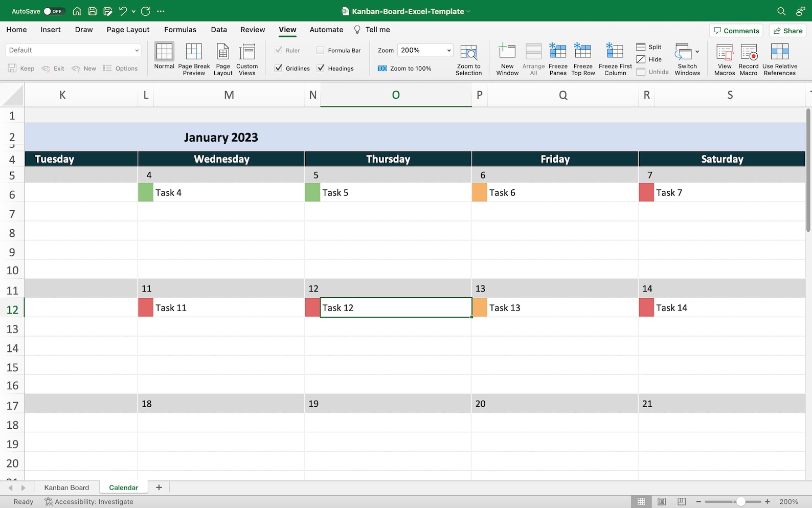The image size is (812, 508).
Task: Click the vertical scrollbar thumb
Action: [808, 170]
